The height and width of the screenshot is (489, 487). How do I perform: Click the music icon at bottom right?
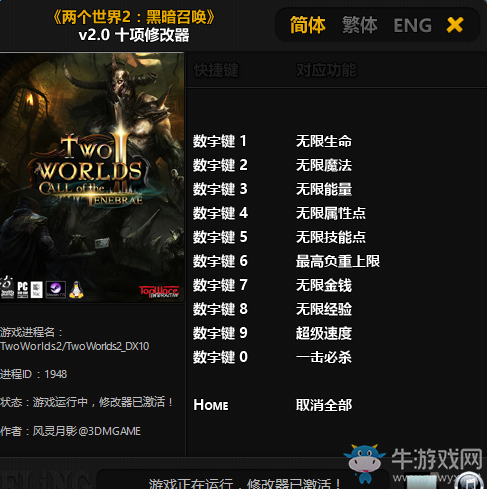tap(469, 481)
